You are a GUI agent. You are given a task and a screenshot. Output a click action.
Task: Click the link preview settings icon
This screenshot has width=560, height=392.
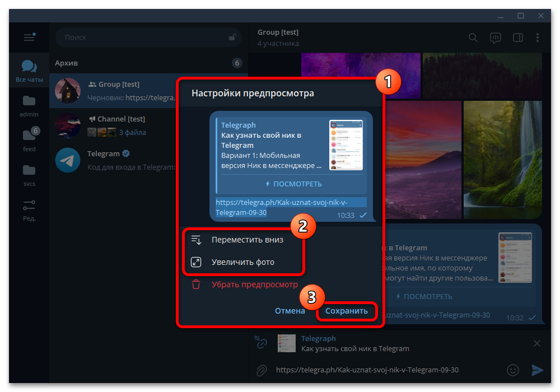(x=261, y=342)
